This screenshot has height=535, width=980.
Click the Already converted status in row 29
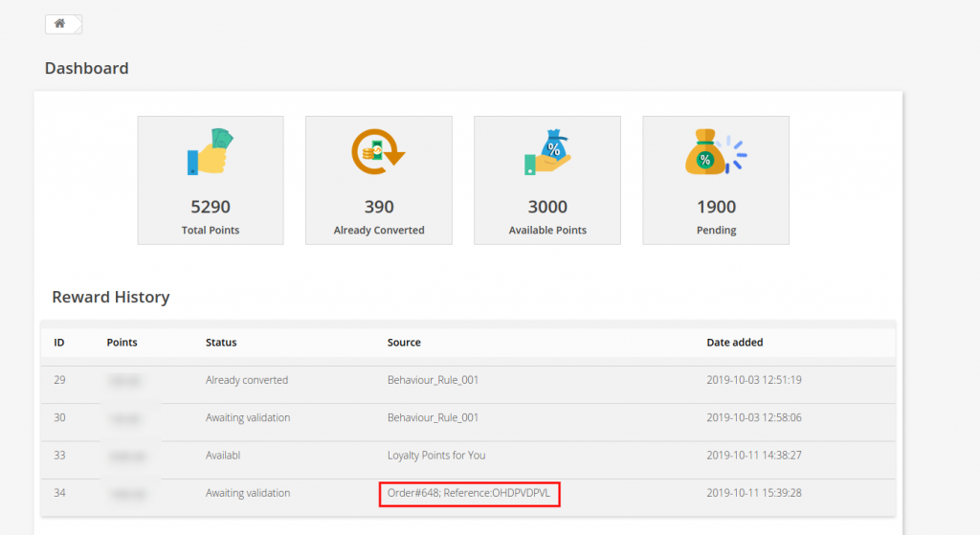point(247,380)
